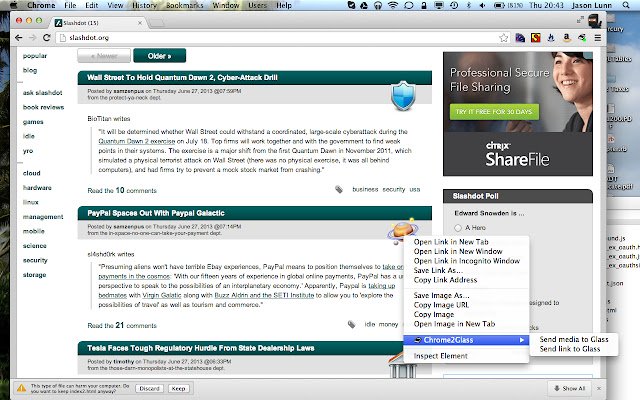This screenshot has width=640, height=400.
Task: Open the 'Quantum Dawn 2 exercise' link
Action: (136, 141)
